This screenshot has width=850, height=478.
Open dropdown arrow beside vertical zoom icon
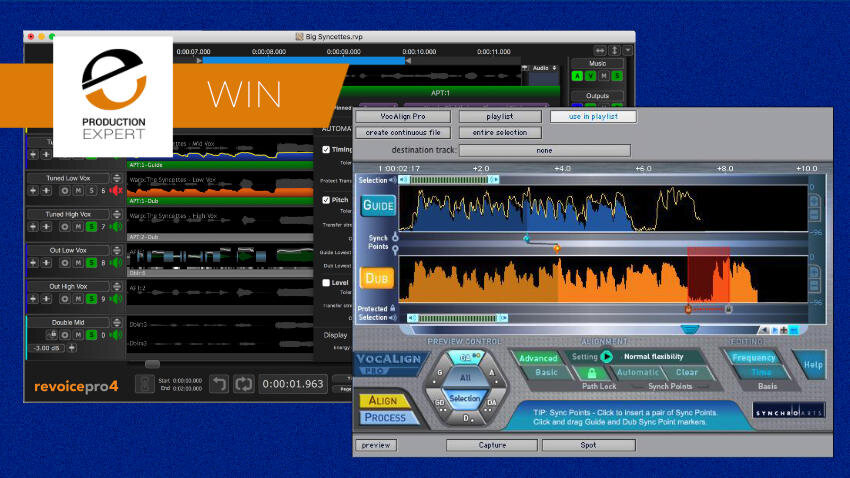(628, 50)
